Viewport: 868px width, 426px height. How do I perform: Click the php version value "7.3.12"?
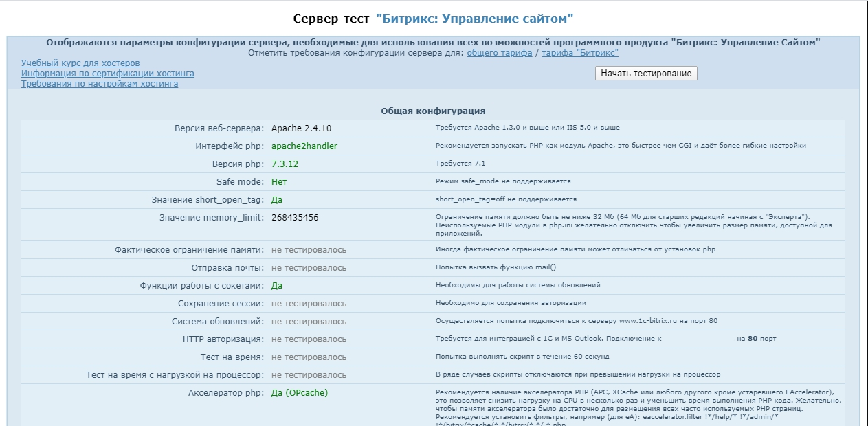285,164
